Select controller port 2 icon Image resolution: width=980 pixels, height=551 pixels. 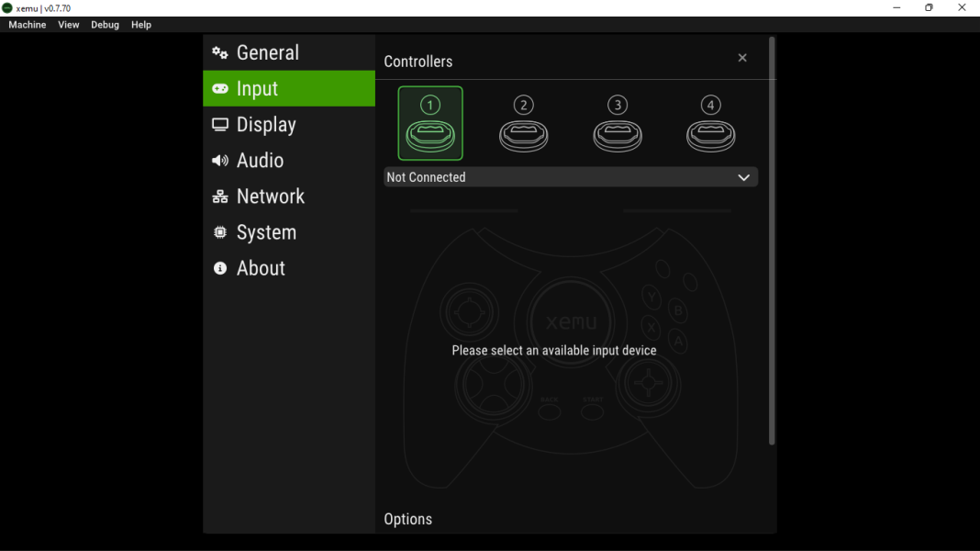coord(524,123)
